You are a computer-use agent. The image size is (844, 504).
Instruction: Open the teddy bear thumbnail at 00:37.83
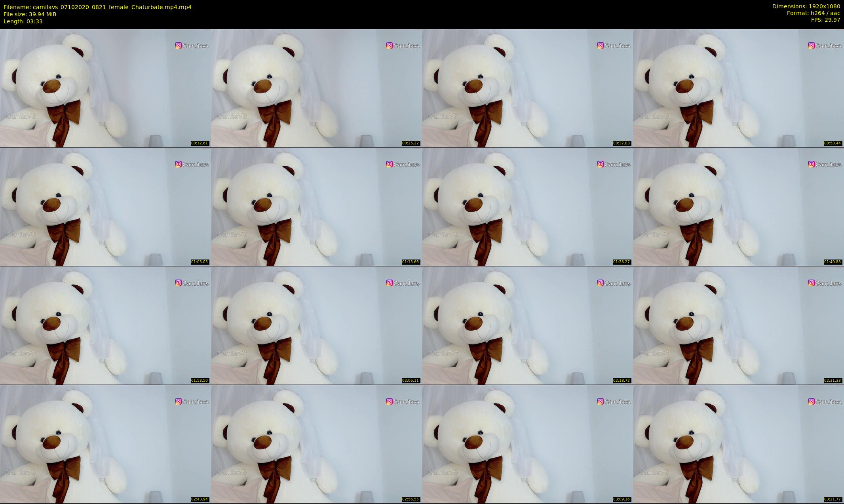(x=527, y=88)
